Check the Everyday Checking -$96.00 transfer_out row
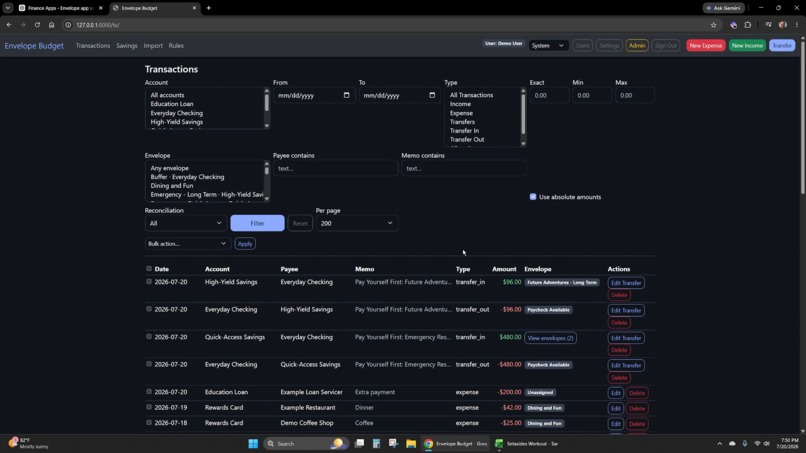The image size is (806, 453). [149, 309]
